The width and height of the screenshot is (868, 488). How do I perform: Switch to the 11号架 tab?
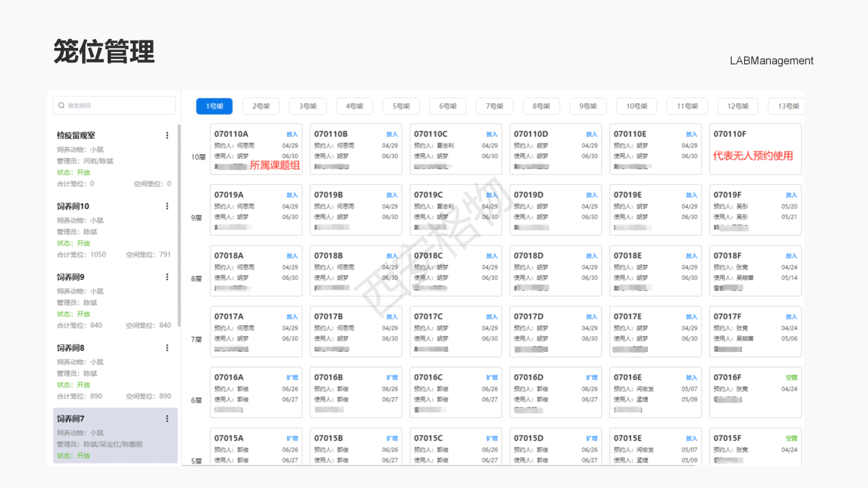point(687,106)
